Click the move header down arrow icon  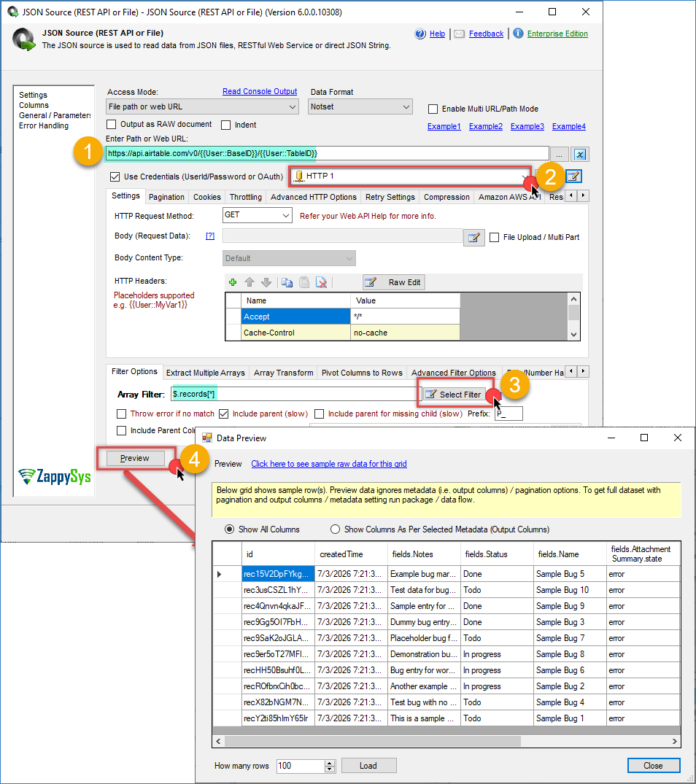(x=266, y=282)
